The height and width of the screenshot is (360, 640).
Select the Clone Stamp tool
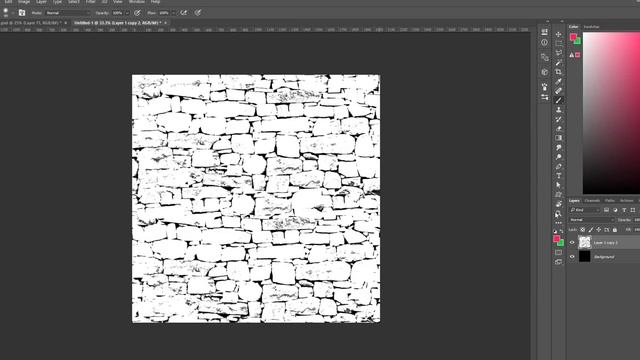point(558,109)
